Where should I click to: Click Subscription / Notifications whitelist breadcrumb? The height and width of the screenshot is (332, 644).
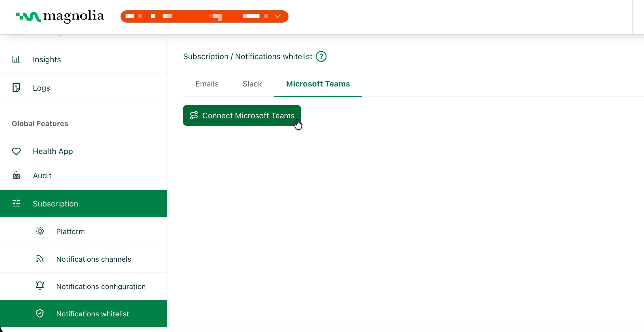[x=248, y=56]
